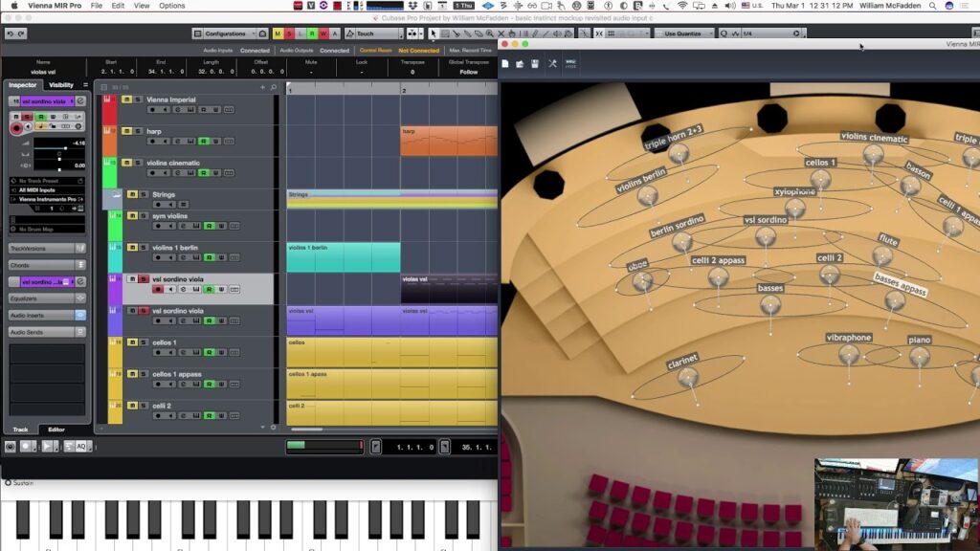The height and width of the screenshot is (551, 980).
Task: Open the Options menu
Action: [172, 6]
